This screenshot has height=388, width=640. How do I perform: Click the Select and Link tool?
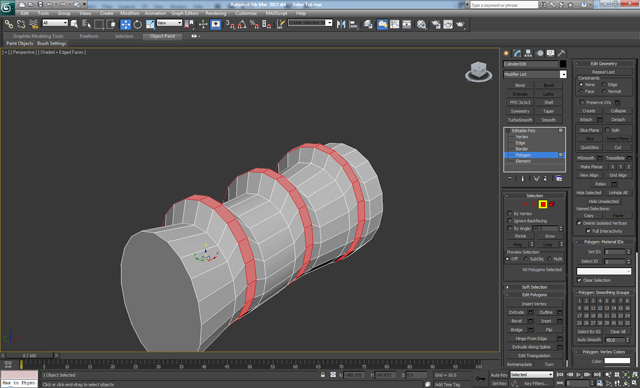(9, 24)
